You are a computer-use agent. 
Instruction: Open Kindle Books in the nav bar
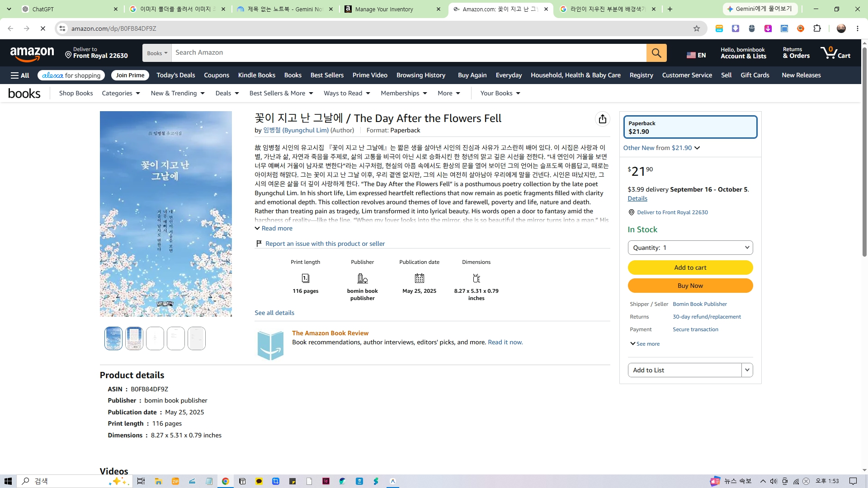click(x=257, y=75)
